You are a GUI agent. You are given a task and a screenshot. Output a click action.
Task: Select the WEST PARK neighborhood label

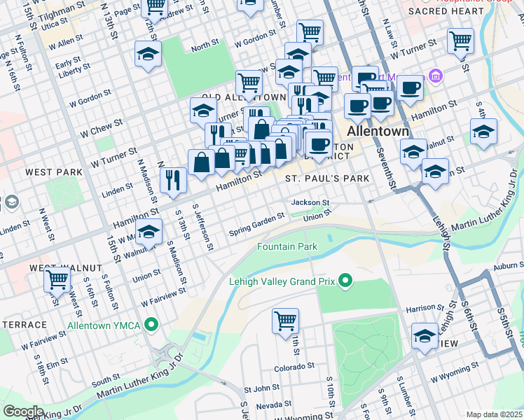(54, 172)
